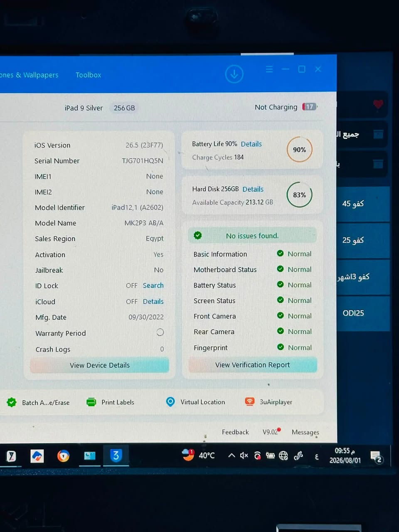Open the download manager arrow icon
The image size is (399, 532).
pos(234,74)
